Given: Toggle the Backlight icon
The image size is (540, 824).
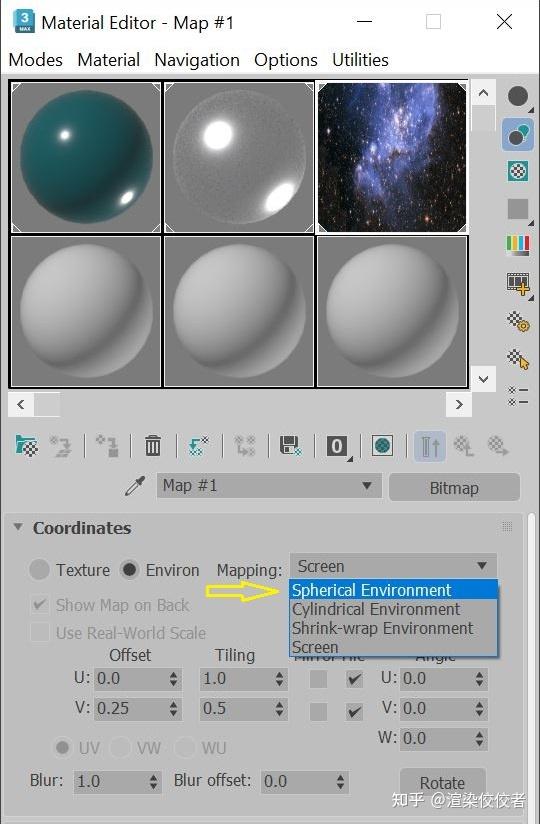Looking at the screenshot, I should 518,135.
